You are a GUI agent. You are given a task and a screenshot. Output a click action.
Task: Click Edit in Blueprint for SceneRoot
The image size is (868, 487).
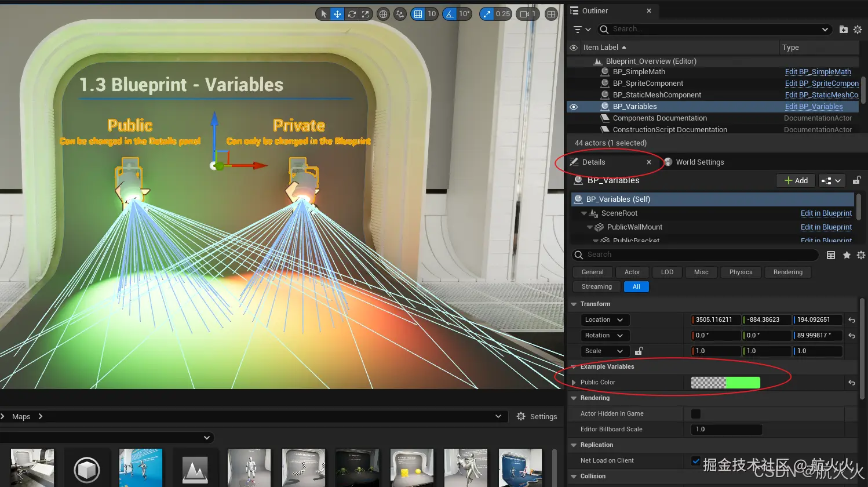tap(826, 213)
